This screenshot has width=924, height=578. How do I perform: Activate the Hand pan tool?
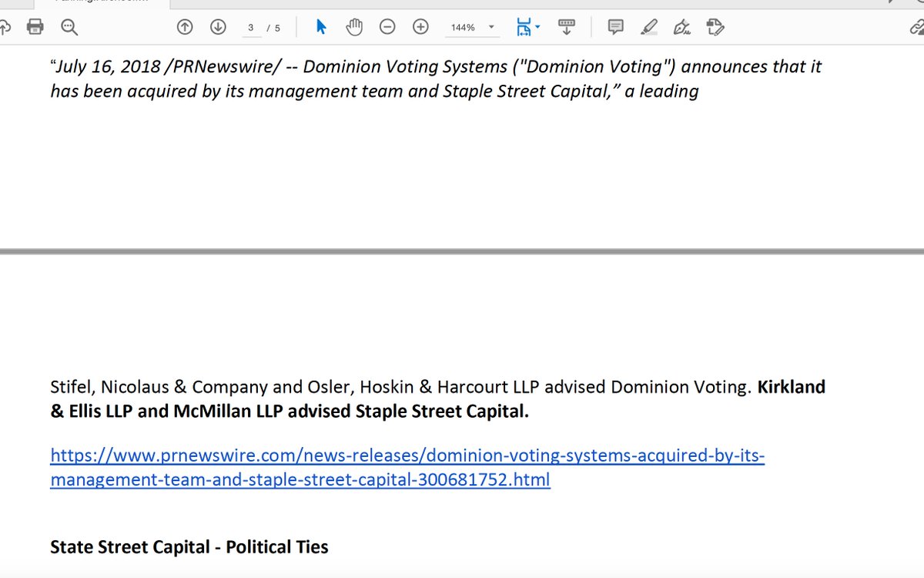[354, 28]
